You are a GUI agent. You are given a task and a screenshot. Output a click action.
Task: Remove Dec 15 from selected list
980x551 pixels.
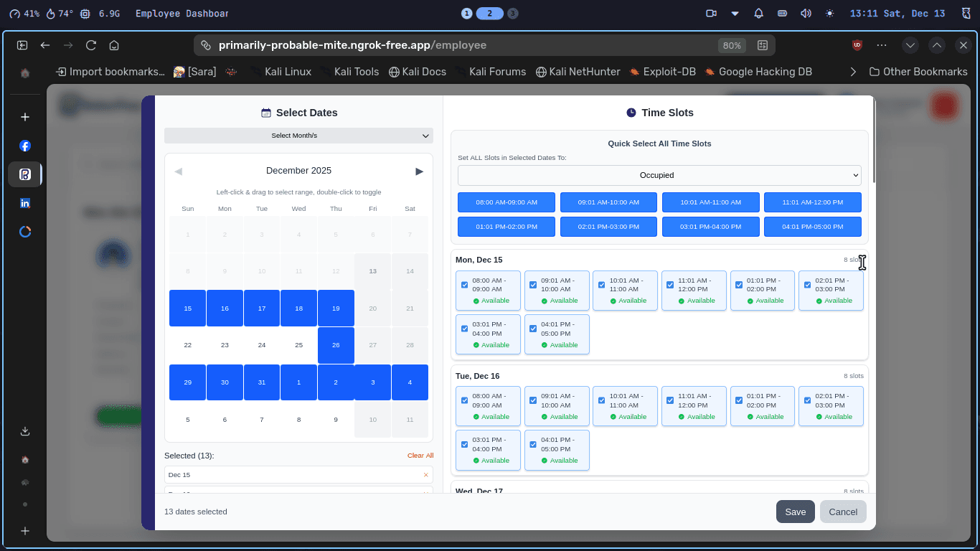coord(425,475)
